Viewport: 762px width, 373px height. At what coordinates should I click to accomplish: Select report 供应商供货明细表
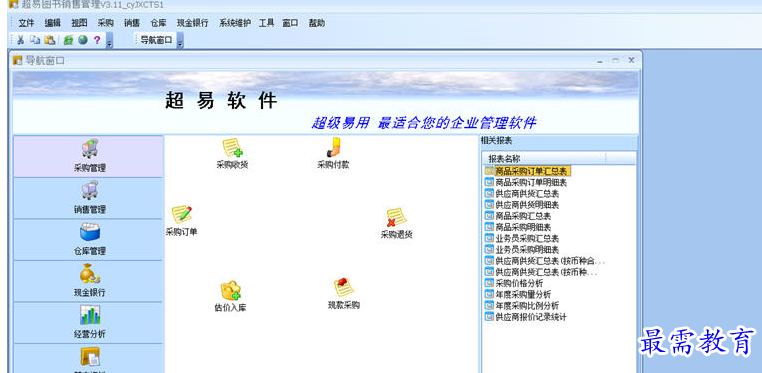522,205
